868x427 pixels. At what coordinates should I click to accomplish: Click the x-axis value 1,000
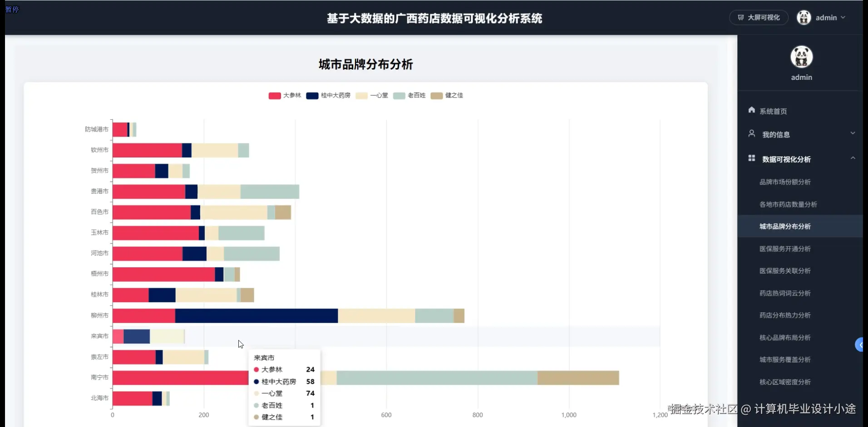pos(569,415)
